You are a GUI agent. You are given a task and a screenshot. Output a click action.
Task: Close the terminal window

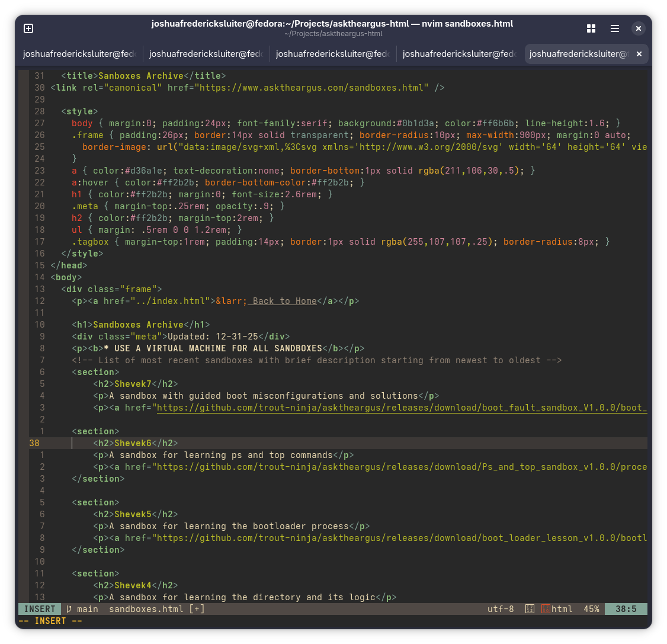pyautogui.click(x=638, y=28)
